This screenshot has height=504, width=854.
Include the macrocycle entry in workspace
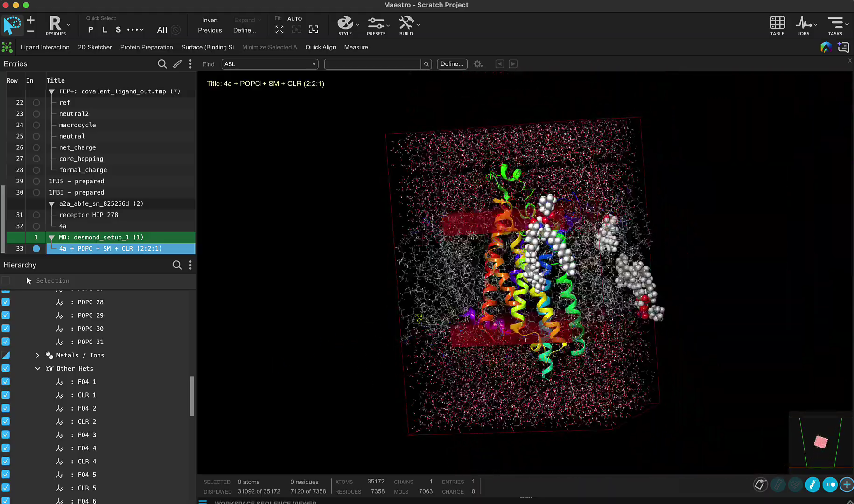click(36, 125)
